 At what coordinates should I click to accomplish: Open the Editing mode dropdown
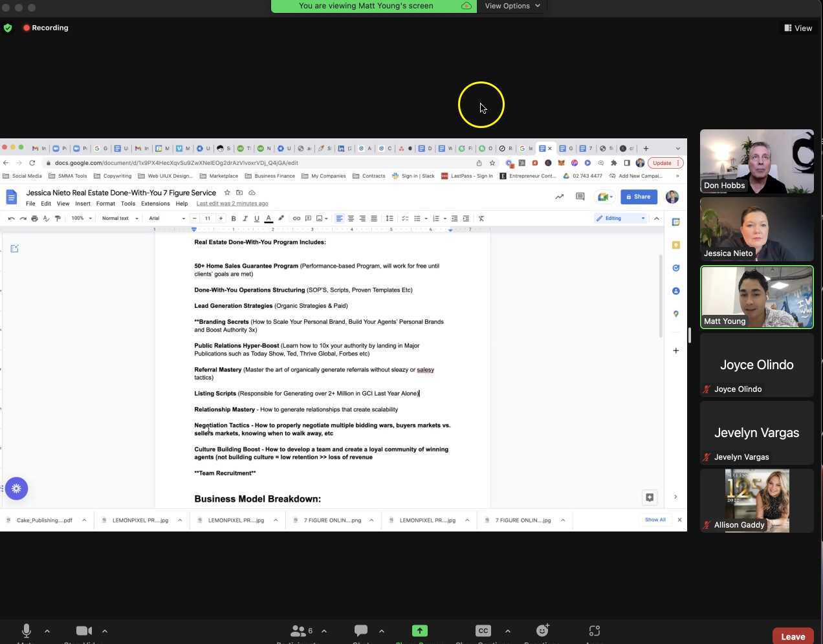tap(620, 219)
